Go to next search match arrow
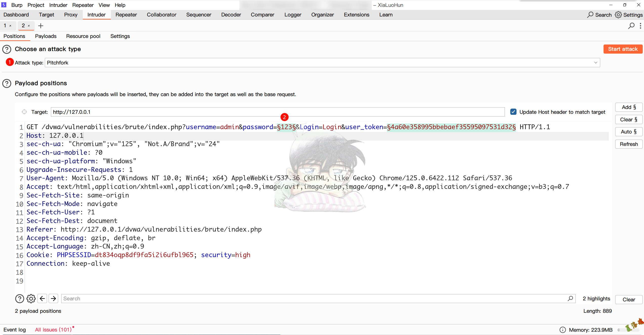644x335 pixels. pyautogui.click(x=53, y=299)
